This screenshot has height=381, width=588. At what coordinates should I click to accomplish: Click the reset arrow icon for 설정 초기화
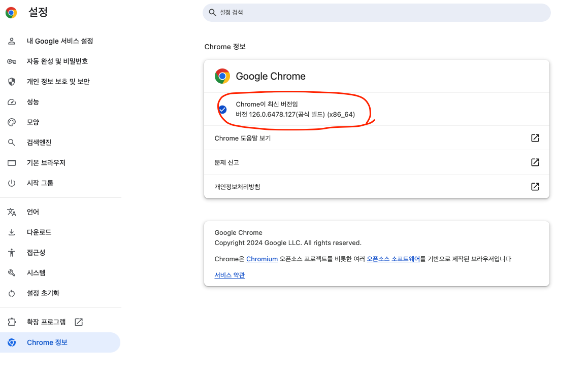12,293
